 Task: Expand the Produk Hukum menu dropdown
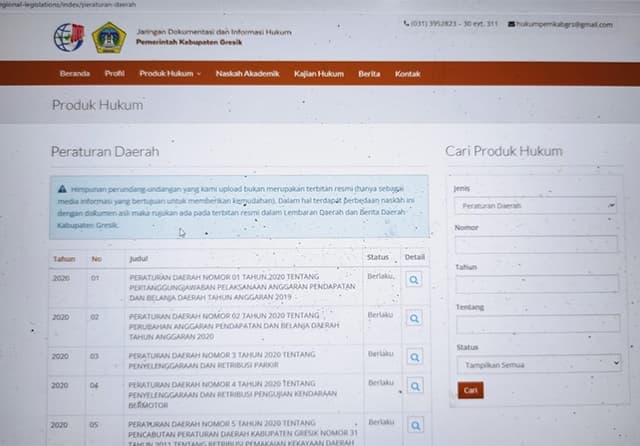(x=169, y=74)
